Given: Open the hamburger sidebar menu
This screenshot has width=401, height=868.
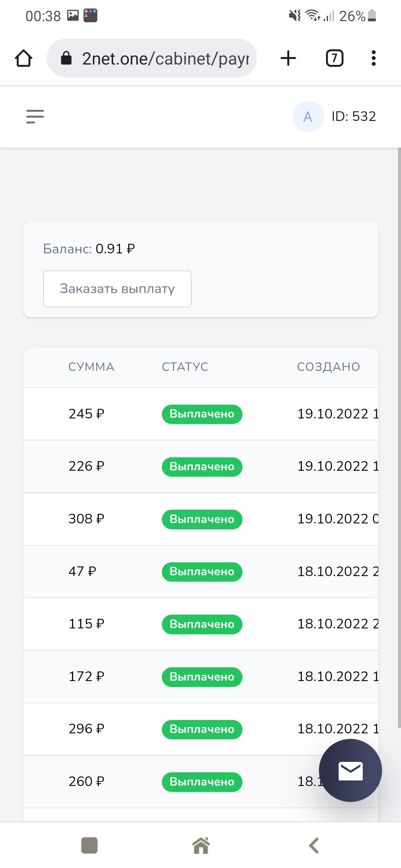Looking at the screenshot, I should tap(35, 116).
